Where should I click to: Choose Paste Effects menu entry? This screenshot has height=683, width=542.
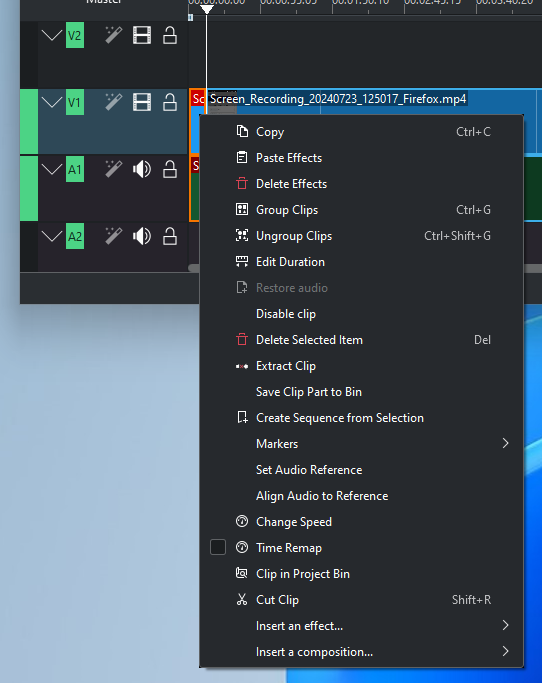[x=362, y=158]
